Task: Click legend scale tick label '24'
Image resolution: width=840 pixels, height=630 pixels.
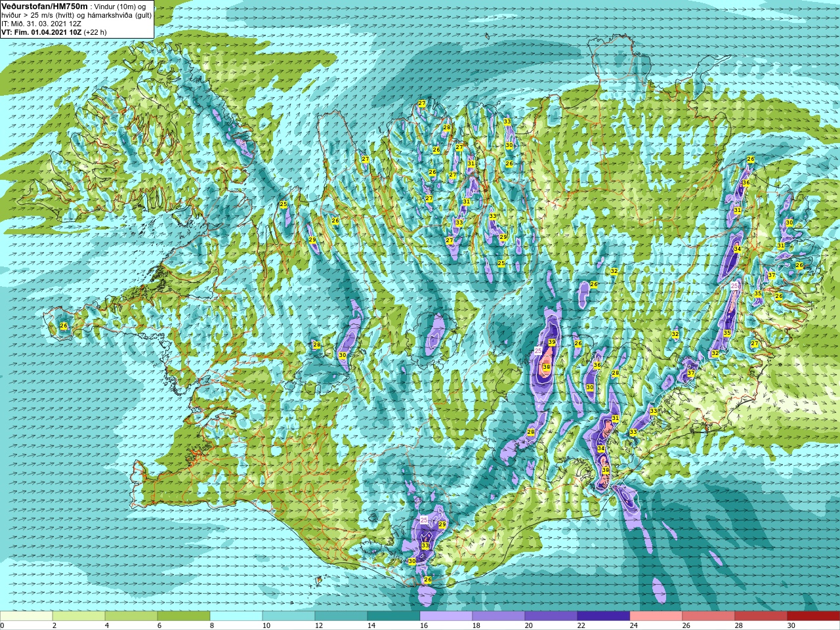Action: 634,625
